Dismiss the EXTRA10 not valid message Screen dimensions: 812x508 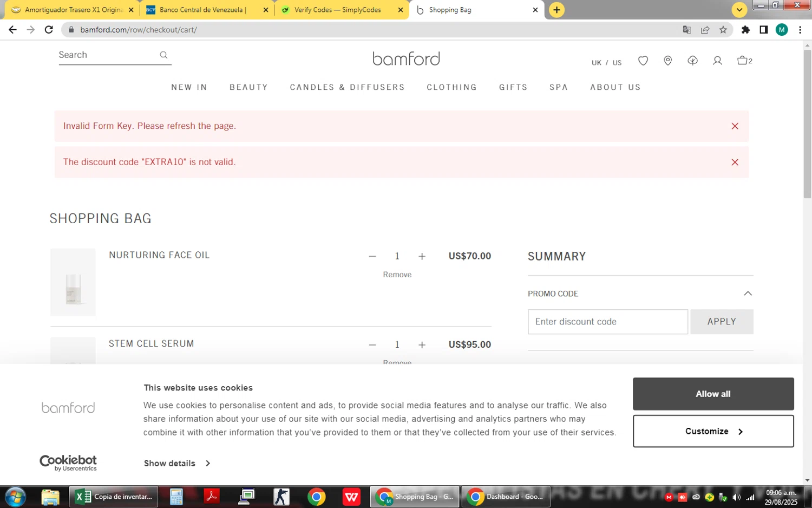pyautogui.click(x=735, y=162)
